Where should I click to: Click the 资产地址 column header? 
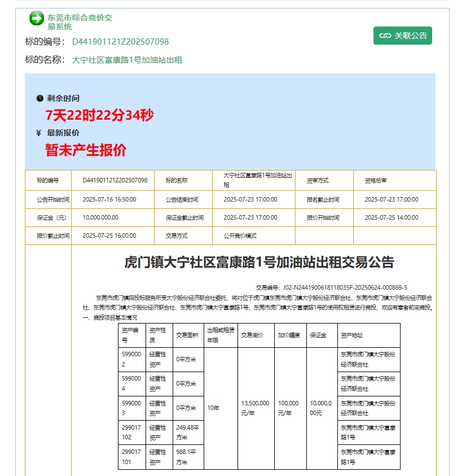pos(368,335)
